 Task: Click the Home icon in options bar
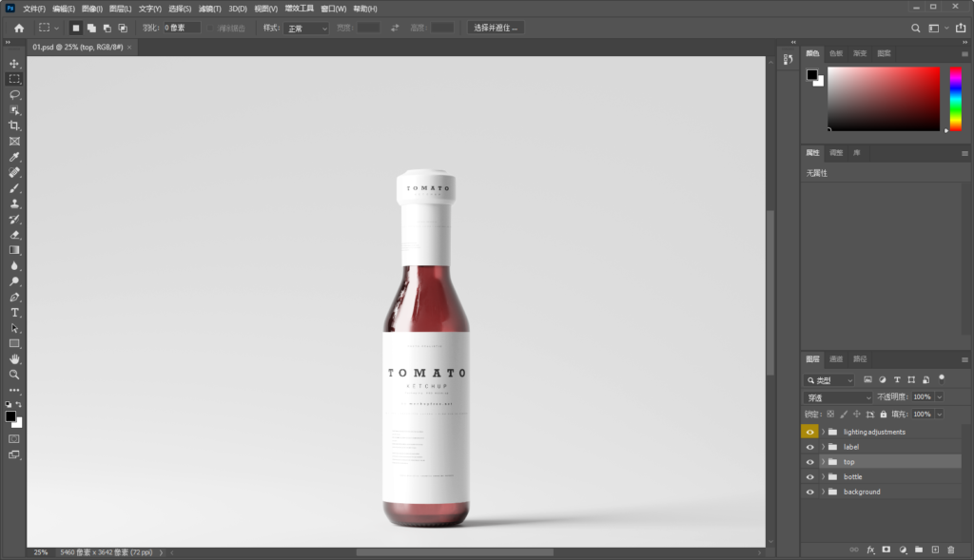pos(19,28)
